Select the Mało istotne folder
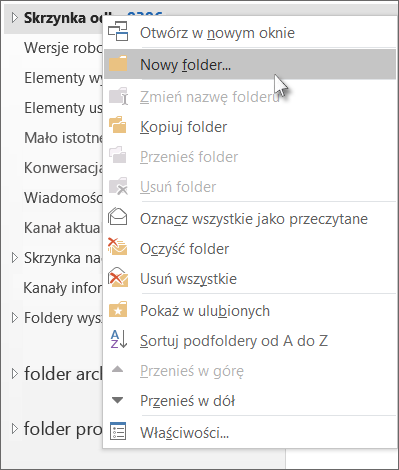399x470 pixels. [x=63, y=138]
